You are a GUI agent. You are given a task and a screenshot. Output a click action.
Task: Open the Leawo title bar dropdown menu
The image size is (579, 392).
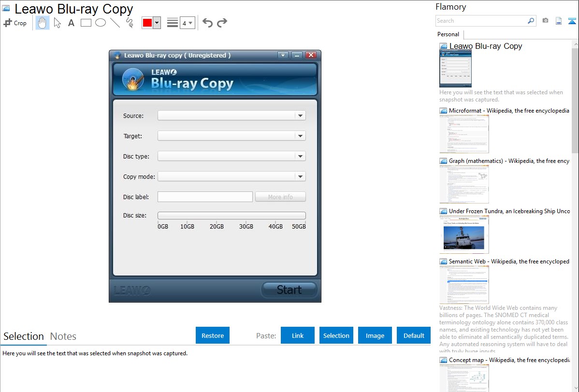click(283, 55)
